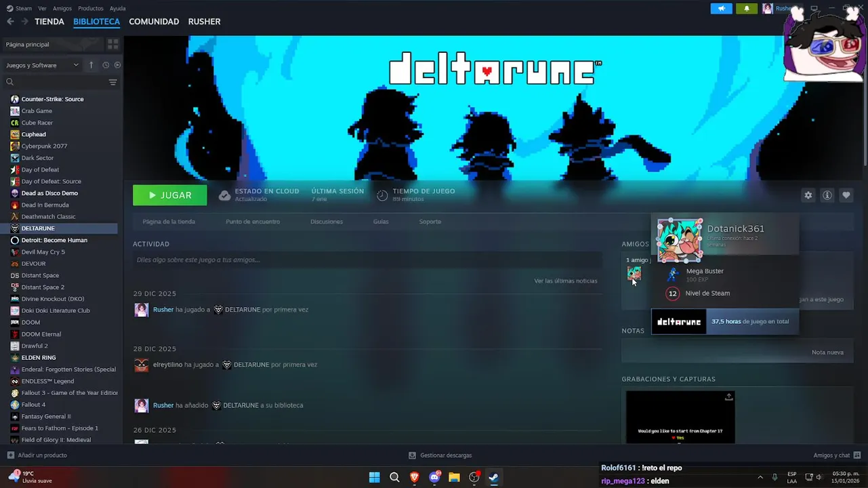The height and width of the screenshot is (488, 868).
Task: Open the TIENDA tab
Action: click(49, 22)
